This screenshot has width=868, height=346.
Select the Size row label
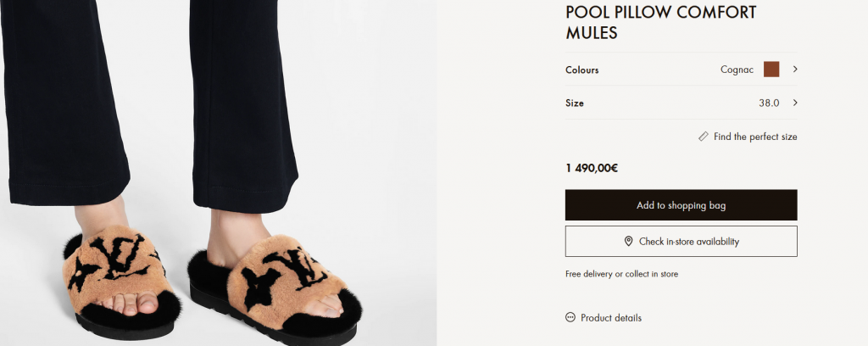[x=575, y=103]
